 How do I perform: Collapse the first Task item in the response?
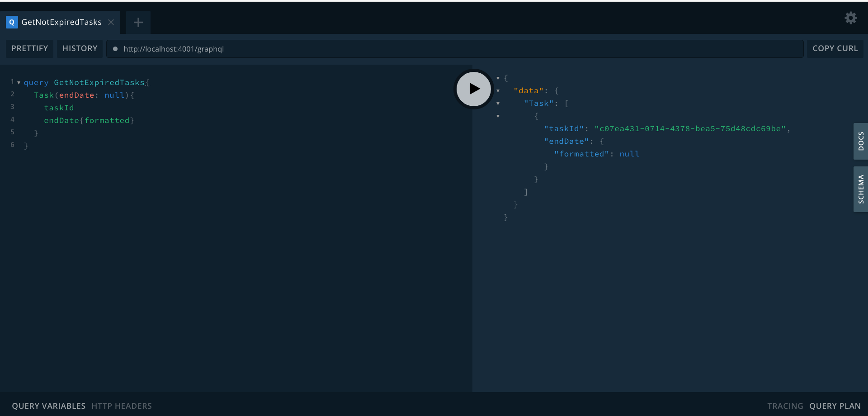click(498, 116)
